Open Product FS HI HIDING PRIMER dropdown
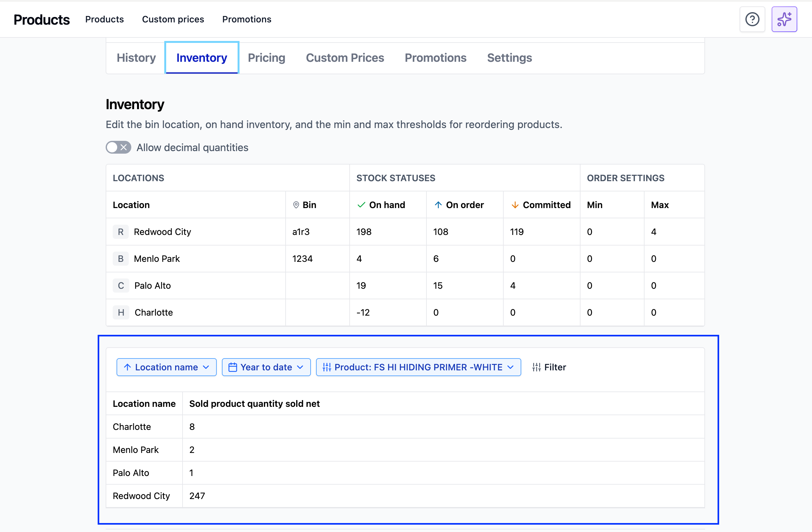Image resolution: width=812 pixels, height=532 pixels. tap(418, 367)
